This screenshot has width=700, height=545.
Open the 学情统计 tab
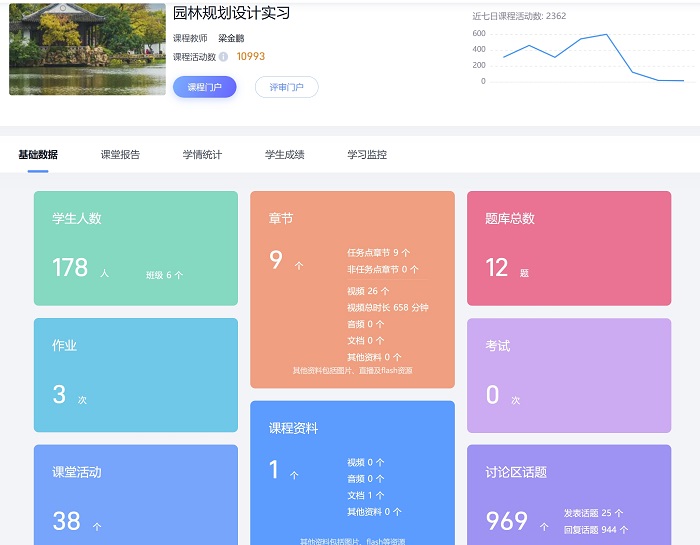[202, 155]
